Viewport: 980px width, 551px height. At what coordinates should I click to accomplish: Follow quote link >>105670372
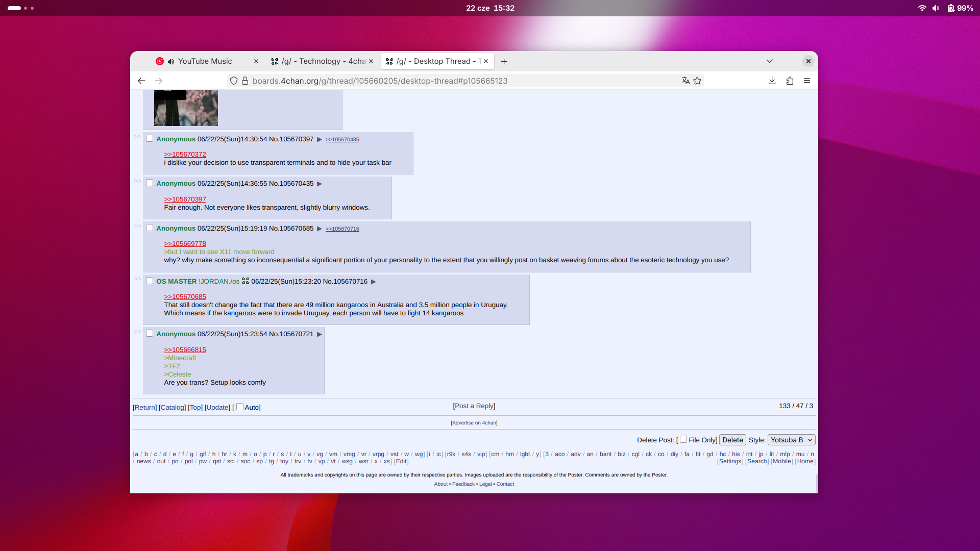(185, 154)
